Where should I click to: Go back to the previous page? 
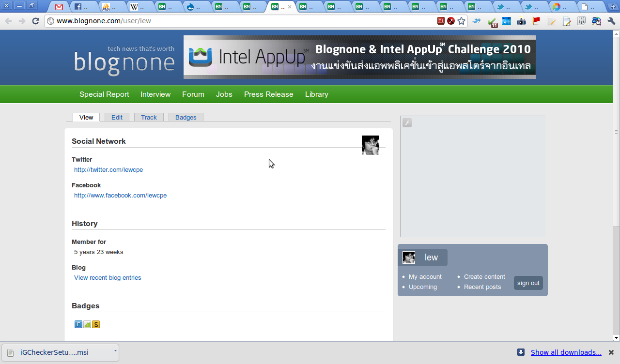[x=8, y=21]
